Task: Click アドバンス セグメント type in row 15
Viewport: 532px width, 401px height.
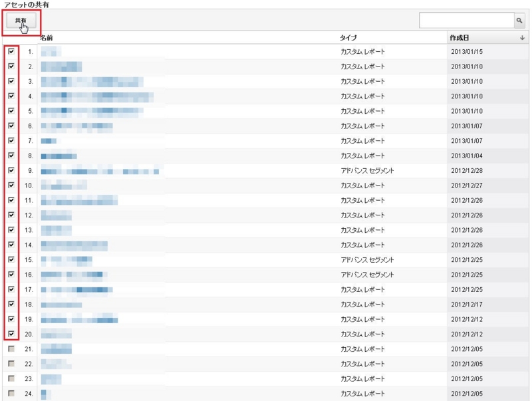Action: tap(367, 260)
